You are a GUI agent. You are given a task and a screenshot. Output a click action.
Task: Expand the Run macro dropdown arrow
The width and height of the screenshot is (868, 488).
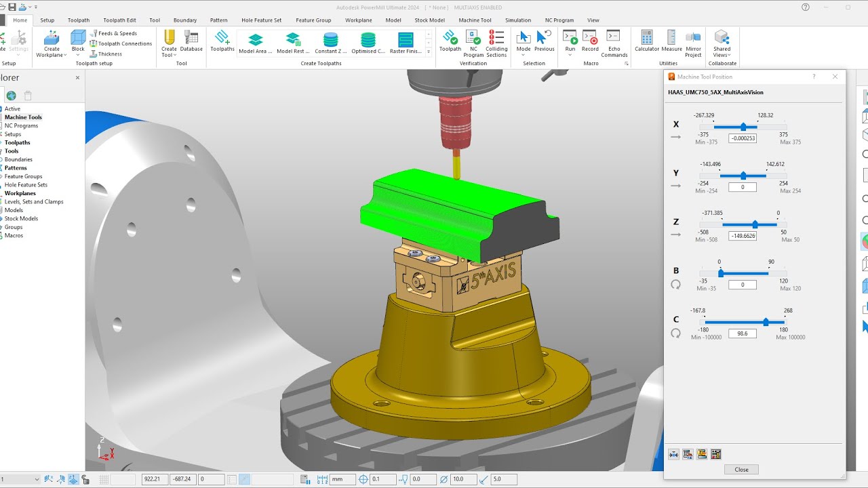[x=570, y=55]
